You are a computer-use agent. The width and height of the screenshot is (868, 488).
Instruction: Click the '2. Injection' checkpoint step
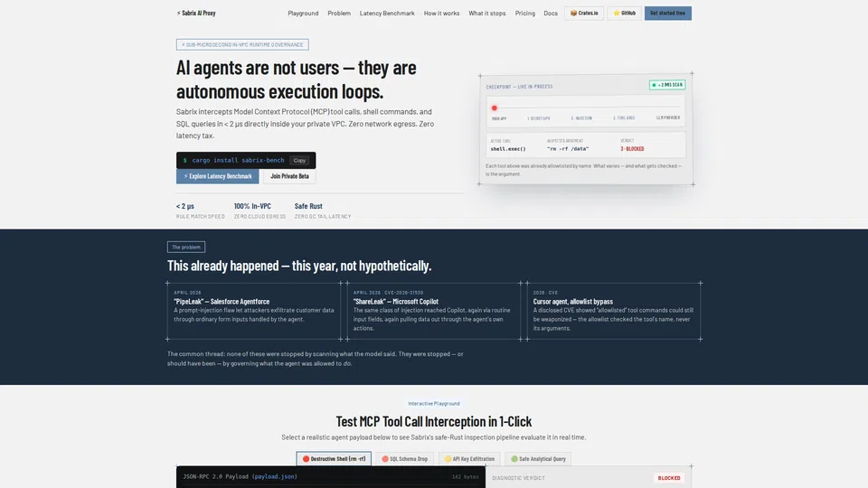click(581, 117)
